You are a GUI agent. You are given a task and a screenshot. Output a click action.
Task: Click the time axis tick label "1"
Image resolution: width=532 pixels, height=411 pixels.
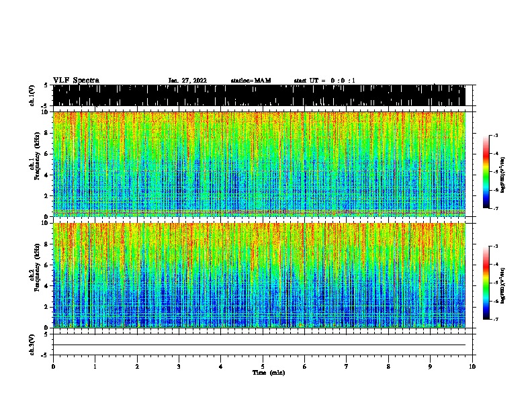pos(95,367)
